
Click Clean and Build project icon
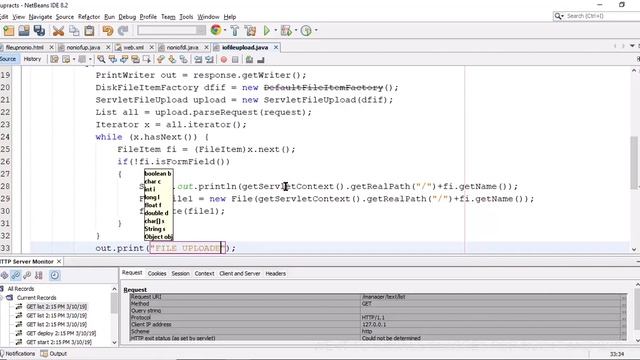coord(250,31)
